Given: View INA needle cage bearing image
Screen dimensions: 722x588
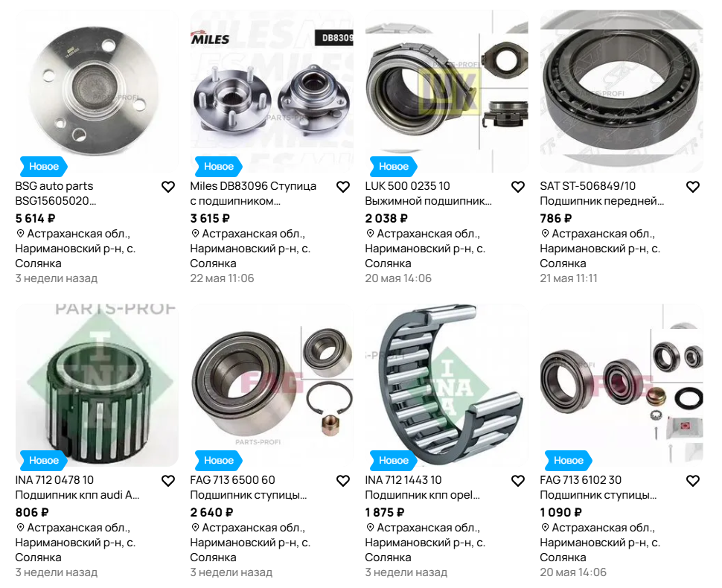Looking at the screenshot, I should click(x=447, y=385).
